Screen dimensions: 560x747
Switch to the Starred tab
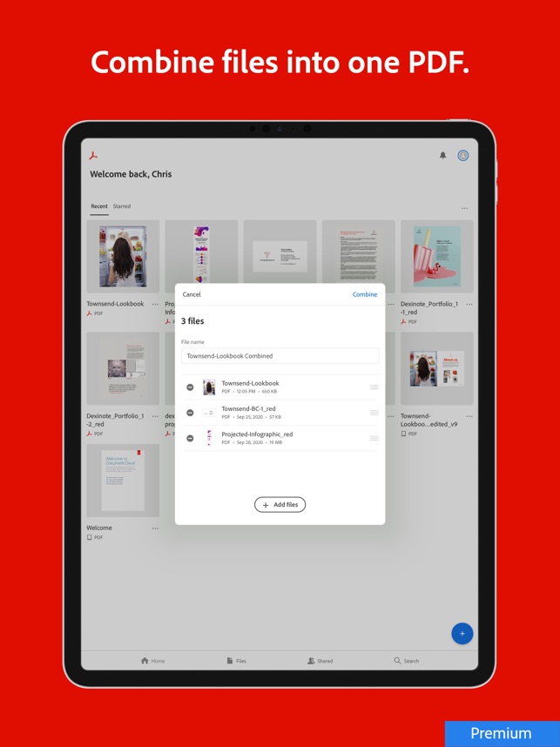point(122,206)
